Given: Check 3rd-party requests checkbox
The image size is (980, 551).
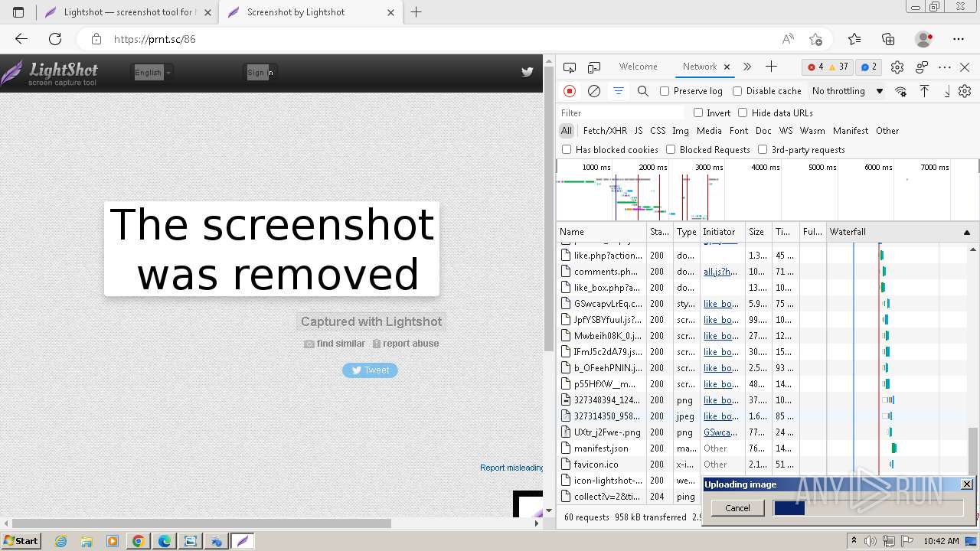Looking at the screenshot, I should coord(763,149).
